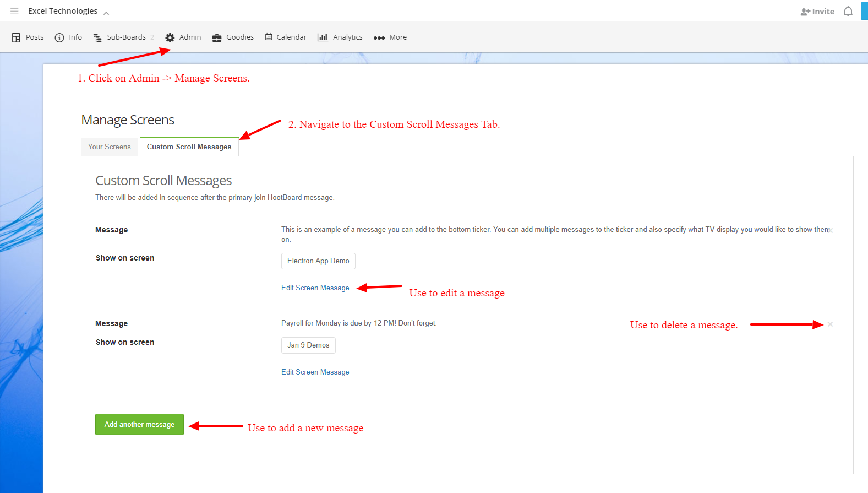868x493 pixels.
Task: Click the Electron App Demo screen tag
Action: pos(318,261)
